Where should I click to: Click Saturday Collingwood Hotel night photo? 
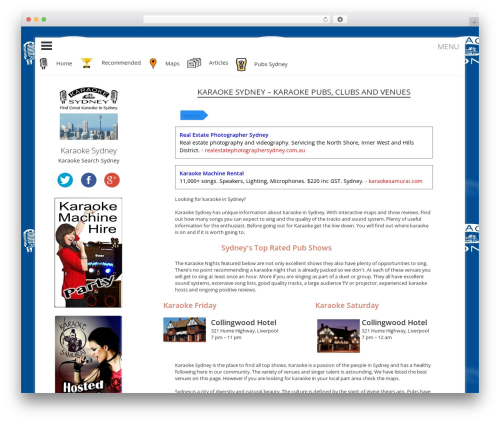tap(338, 336)
